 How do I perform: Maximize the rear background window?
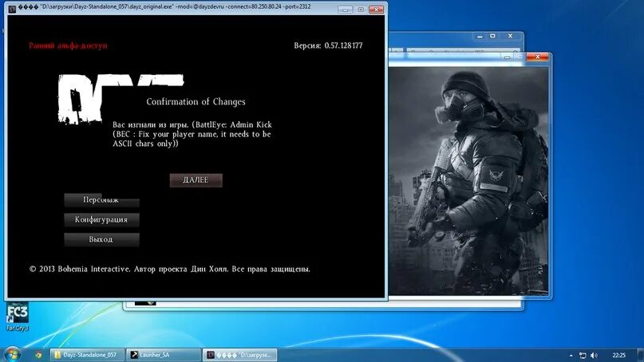click(493, 36)
